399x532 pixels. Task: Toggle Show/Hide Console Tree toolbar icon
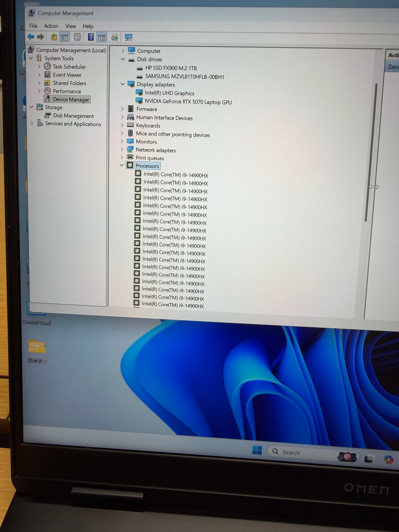pos(65,37)
